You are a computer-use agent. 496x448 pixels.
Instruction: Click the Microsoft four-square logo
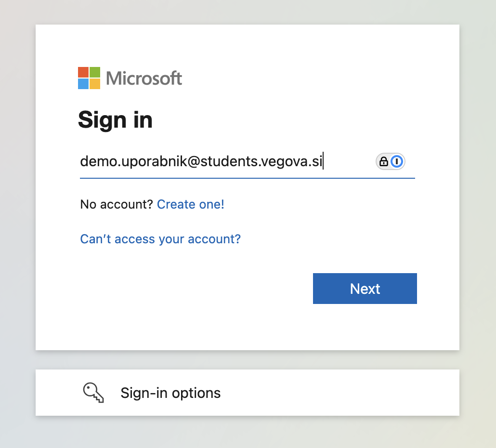click(x=89, y=78)
